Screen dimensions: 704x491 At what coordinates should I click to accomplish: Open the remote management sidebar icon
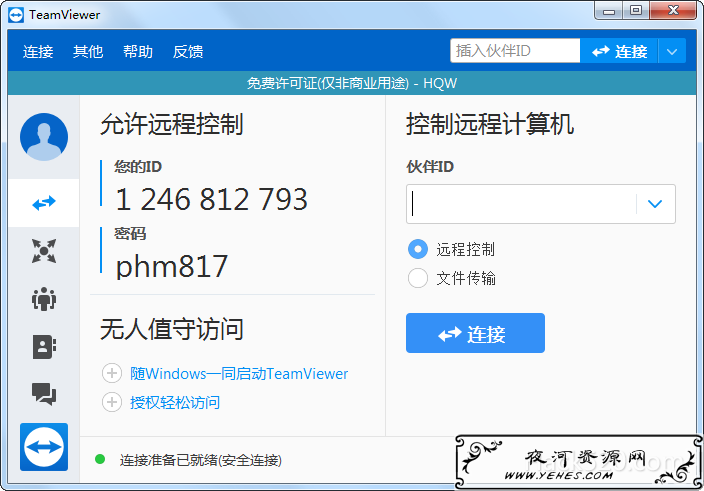point(44,251)
